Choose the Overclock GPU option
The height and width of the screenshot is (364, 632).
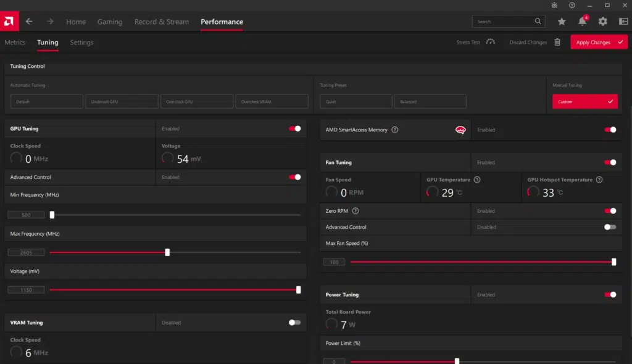(x=197, y=102)
